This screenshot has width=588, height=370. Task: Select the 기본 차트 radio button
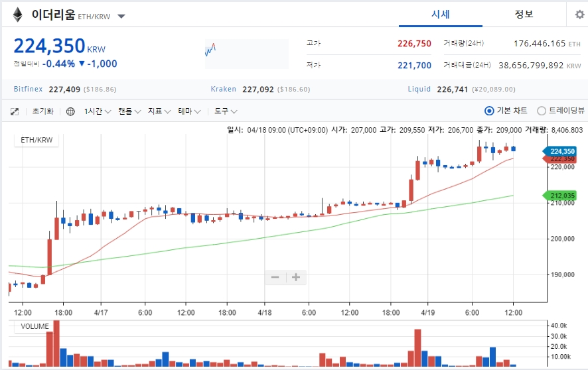(x=490, y=111)
